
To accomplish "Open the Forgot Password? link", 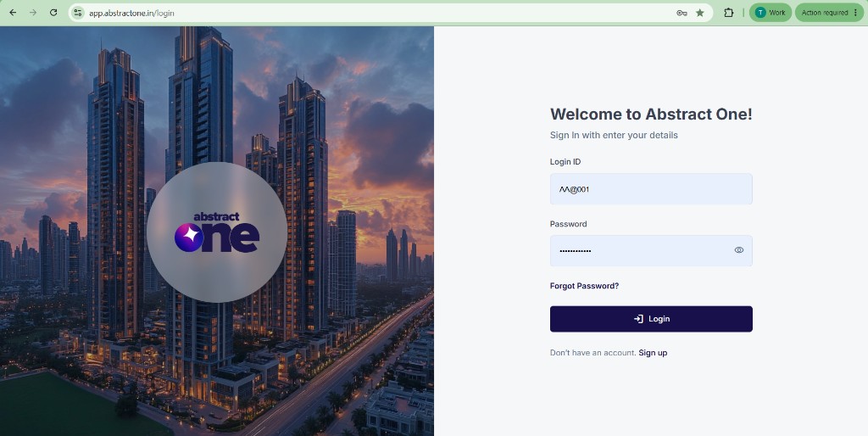I will pos(584,286).
